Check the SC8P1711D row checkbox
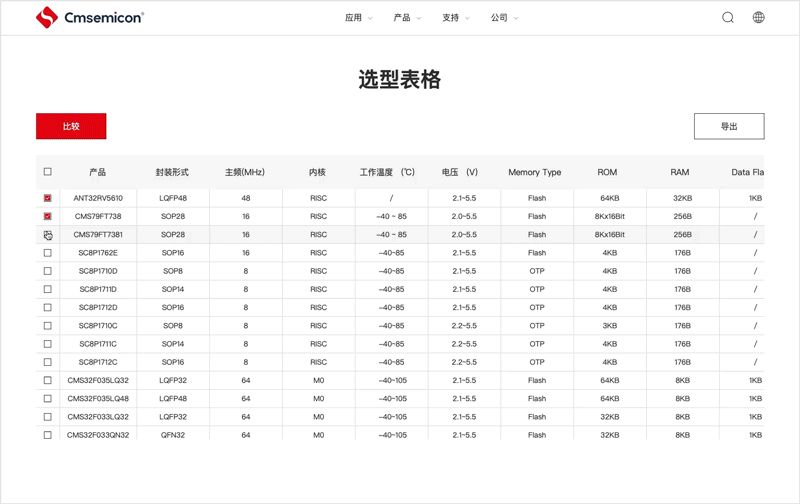 point(47,289)
